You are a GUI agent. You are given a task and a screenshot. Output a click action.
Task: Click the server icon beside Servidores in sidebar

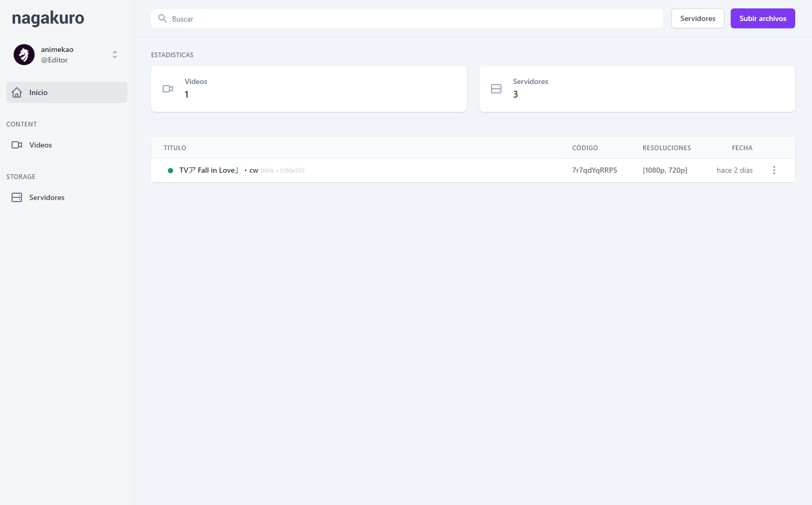pos(17,197)
